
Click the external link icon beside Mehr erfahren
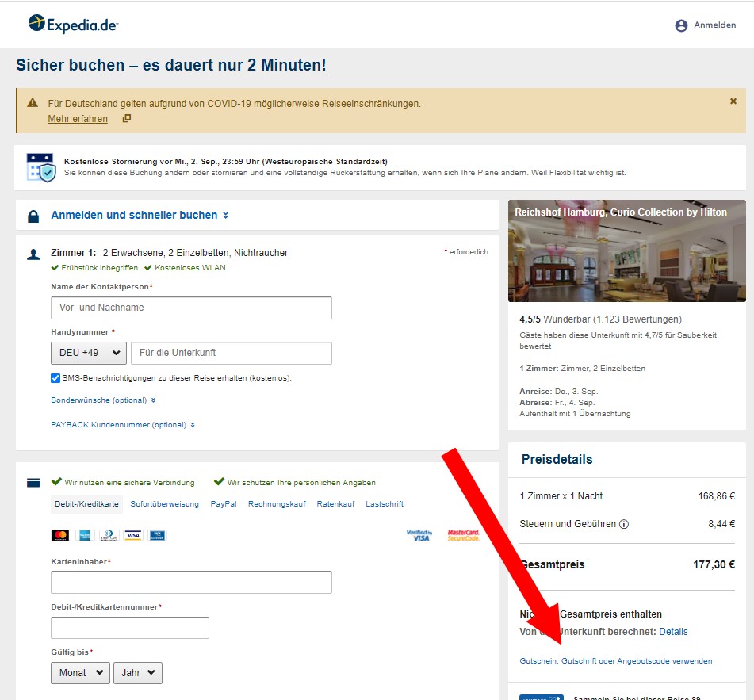tap(127, 118)
